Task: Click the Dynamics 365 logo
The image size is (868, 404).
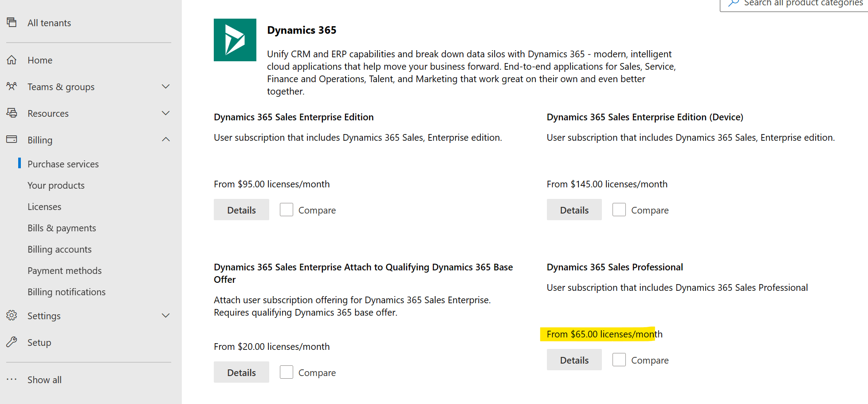Action: [235, 40]
